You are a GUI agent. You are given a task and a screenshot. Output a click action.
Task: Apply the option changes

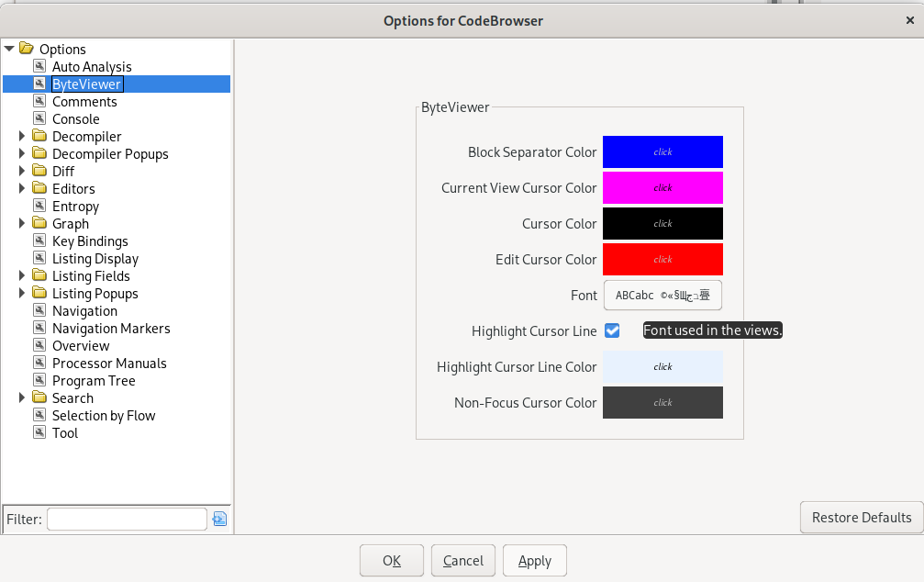coord(535,560)
